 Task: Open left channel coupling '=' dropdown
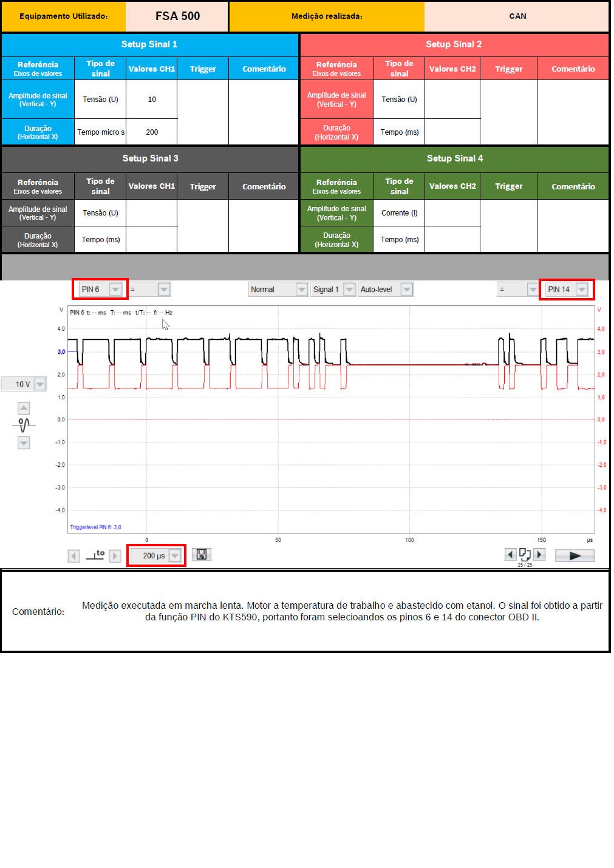(164, 290)
